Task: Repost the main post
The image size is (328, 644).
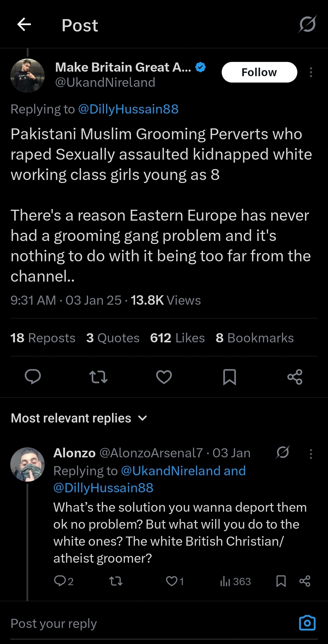Action: pyautogui.click(x=98, y=377)
